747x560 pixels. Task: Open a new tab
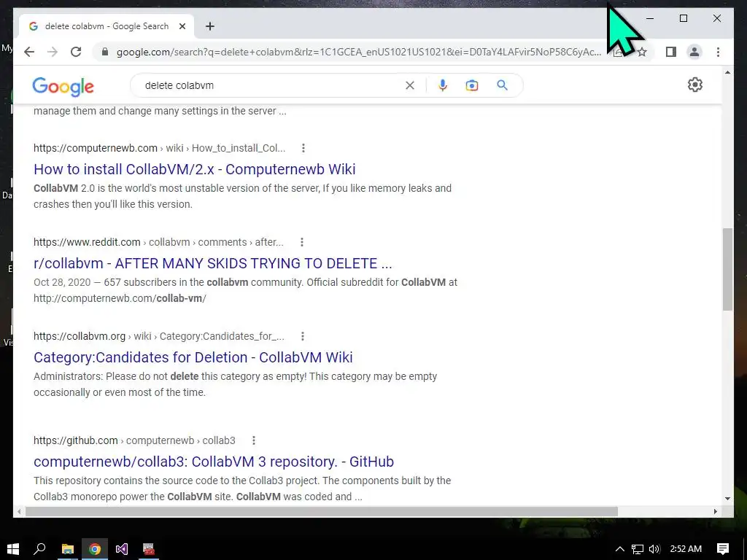pos(210,26)
